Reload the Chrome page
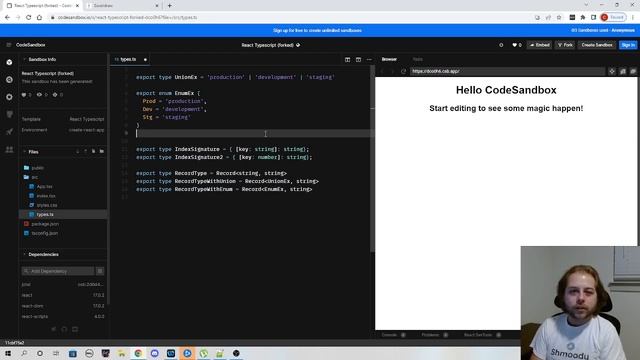Viewport: 640px width, 360px height. point(29,18)
